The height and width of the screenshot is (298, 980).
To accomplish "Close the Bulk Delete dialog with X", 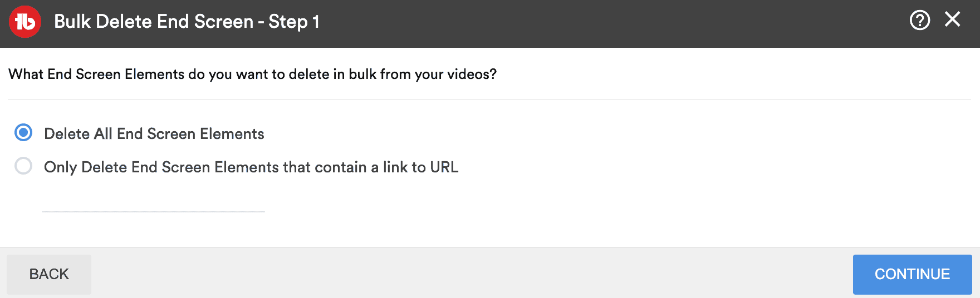I will pos(952,19).
